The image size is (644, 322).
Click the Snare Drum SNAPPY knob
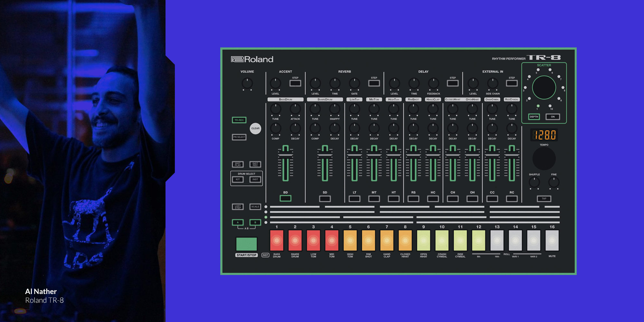(335, 109)
